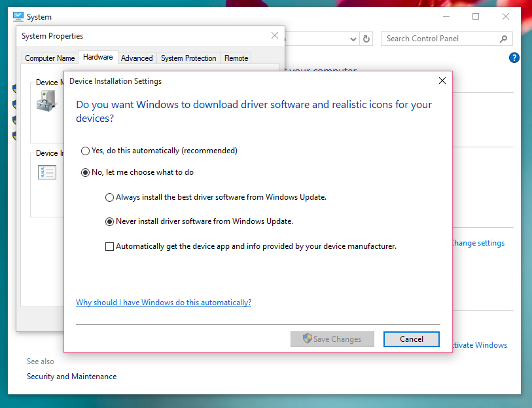This screenshot has width=532, height=408.
Task: Minimize the System window
Action: pos(446,16)
